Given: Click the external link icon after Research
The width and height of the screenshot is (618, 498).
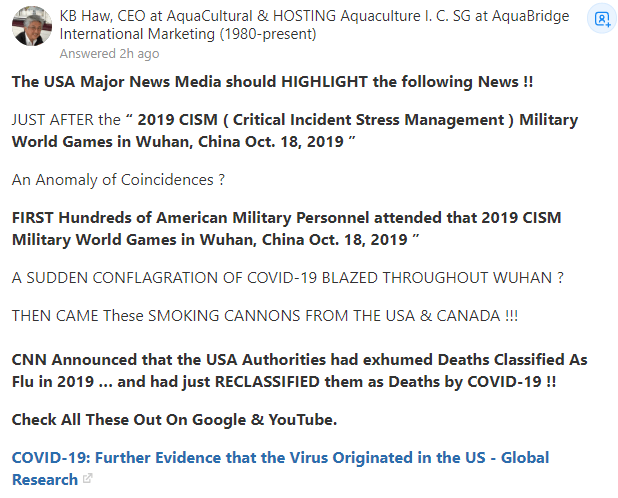Looking at the screenshot, I should 87,480.
